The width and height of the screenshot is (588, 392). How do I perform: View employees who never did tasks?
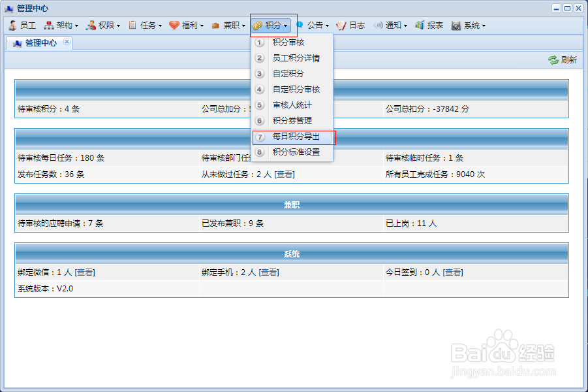(285, 174)
